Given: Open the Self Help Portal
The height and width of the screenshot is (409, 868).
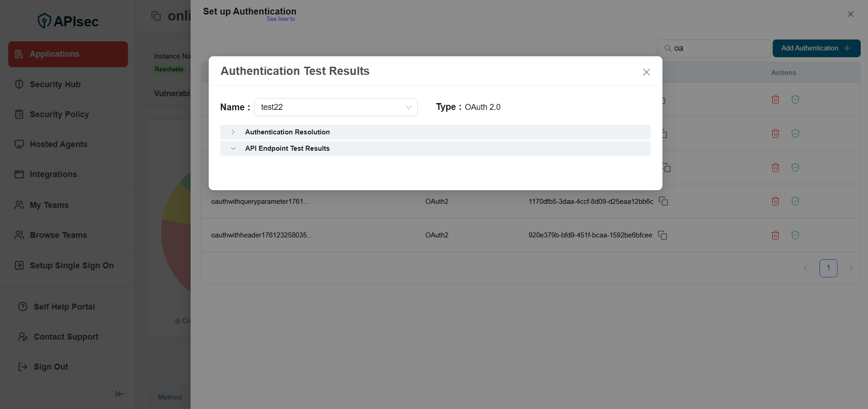Looking at the screenshot, I should (64, 306).
